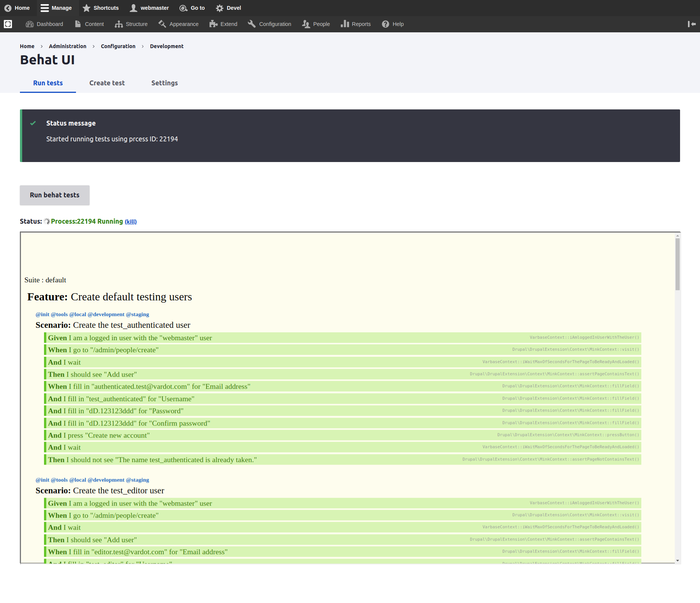Expand the webmaster user menu

point(149,8)
